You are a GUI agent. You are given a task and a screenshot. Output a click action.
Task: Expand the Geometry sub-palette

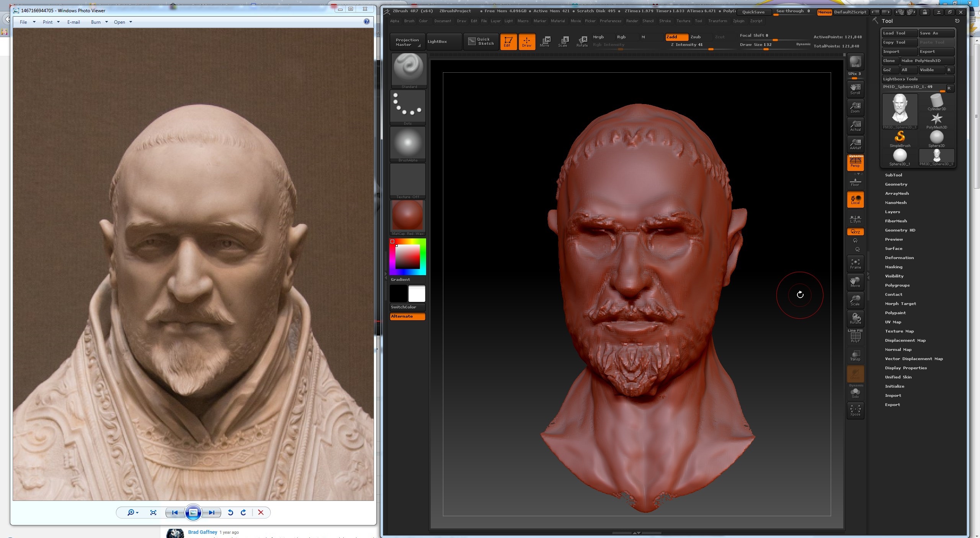click(896, 184)
